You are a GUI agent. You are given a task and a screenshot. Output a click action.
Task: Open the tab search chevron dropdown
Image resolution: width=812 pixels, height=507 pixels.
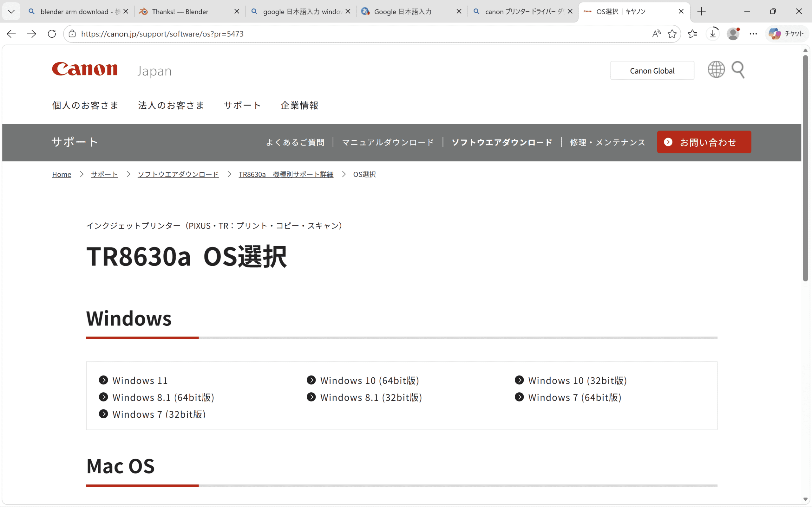click(11, 11)
